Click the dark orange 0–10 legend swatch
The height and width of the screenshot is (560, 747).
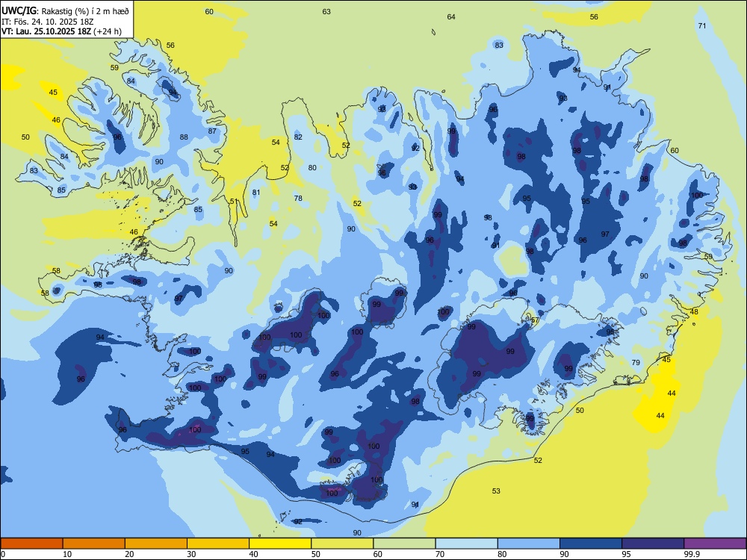tap(31, 544)
